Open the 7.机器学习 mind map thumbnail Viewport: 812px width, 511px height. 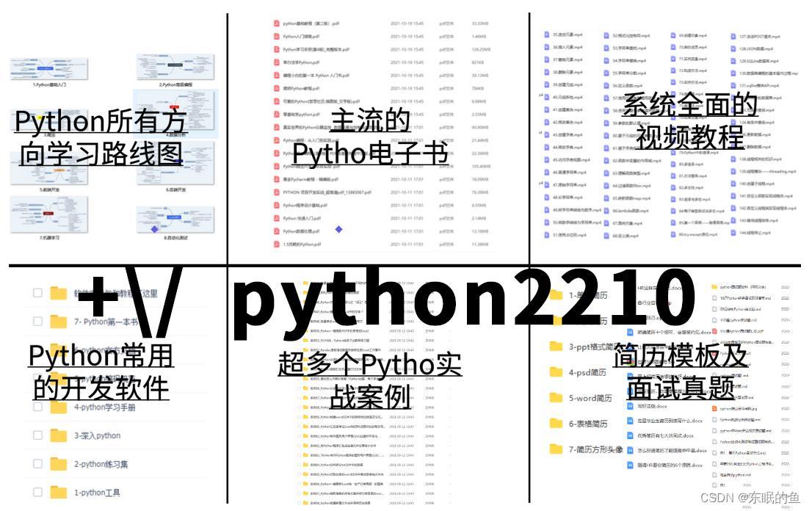(49, 215)
